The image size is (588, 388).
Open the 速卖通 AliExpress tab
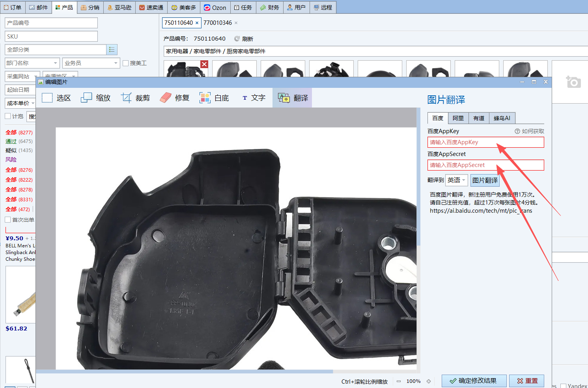click(x=151, y=7)
